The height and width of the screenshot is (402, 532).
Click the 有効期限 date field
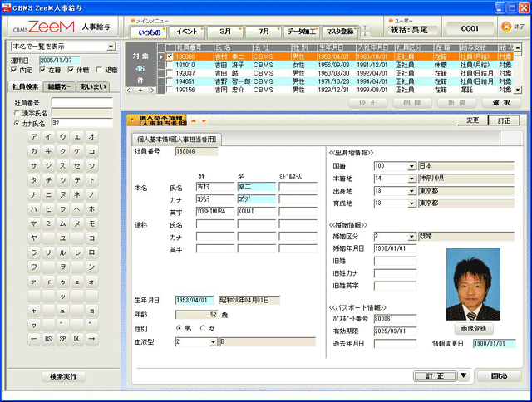(394, 331)
